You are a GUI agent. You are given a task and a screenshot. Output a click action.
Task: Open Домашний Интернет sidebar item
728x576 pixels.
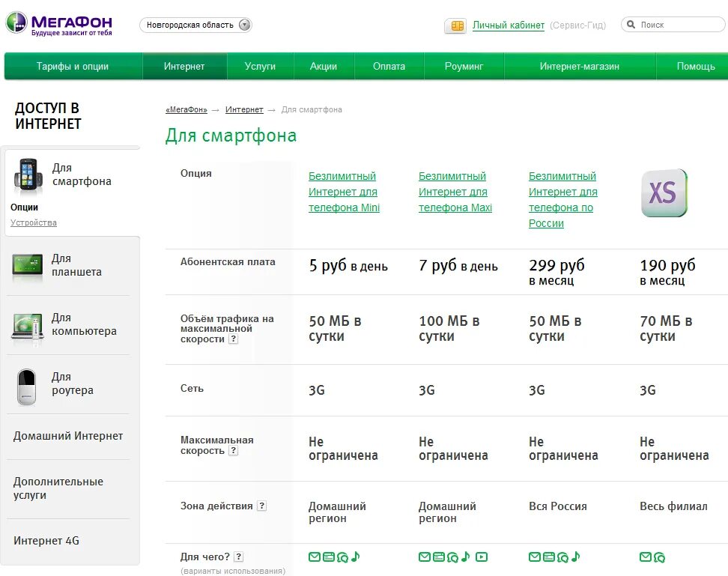pos(68,436)
